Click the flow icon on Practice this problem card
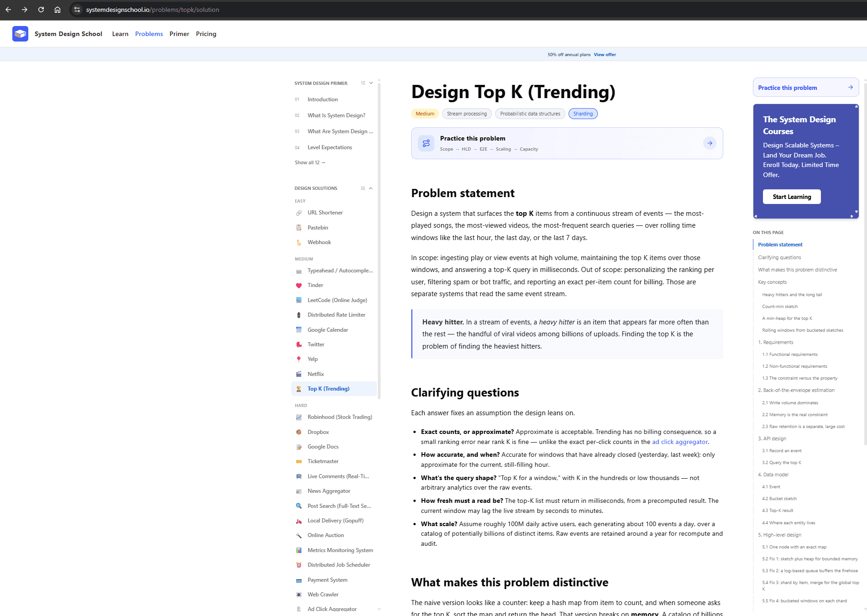Viewport: 867px width, 616px height. (426, 143)
